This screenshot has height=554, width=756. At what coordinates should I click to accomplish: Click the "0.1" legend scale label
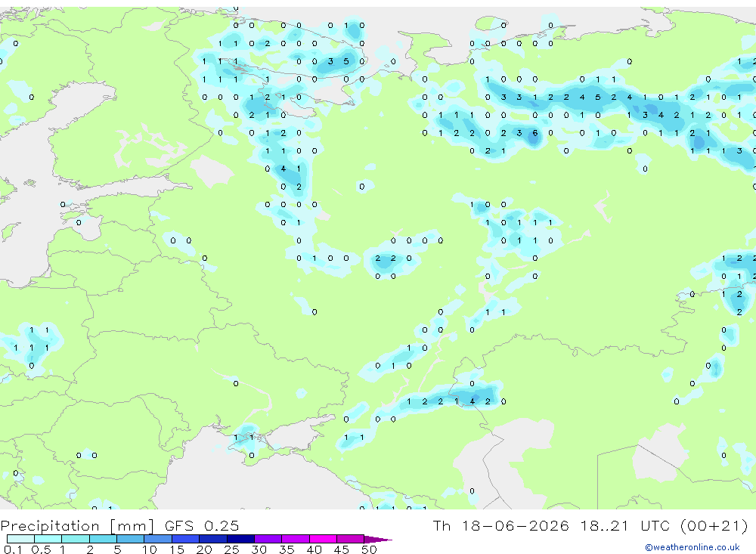(x=13, y=549)
